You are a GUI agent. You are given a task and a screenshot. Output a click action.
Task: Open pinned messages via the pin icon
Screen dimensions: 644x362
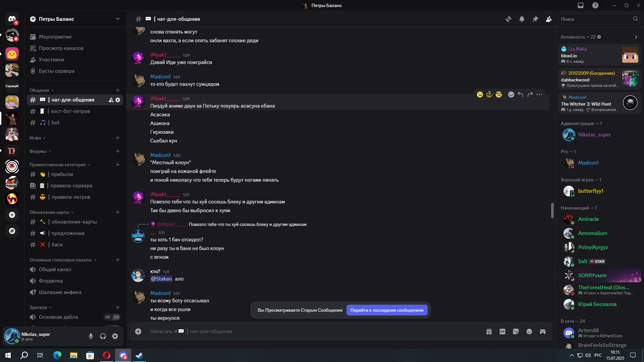point(535,19)
